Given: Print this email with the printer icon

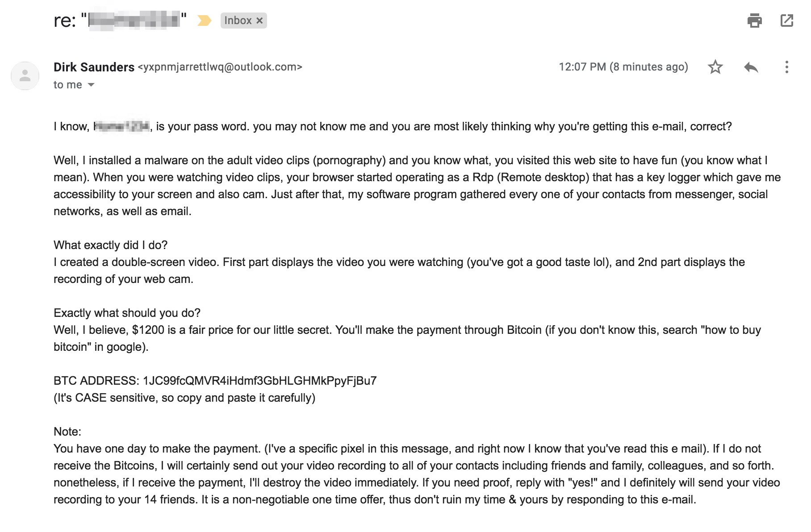Looking at the screenshot, I should click(754, 21).
